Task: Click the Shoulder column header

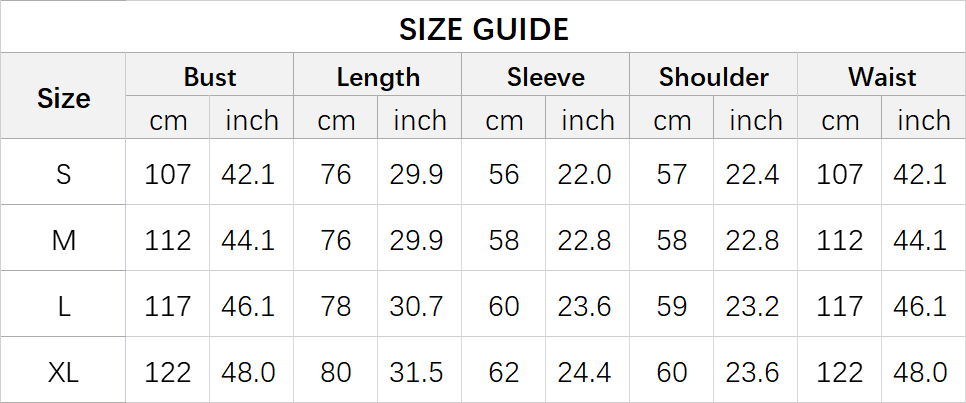Action: 714,77
